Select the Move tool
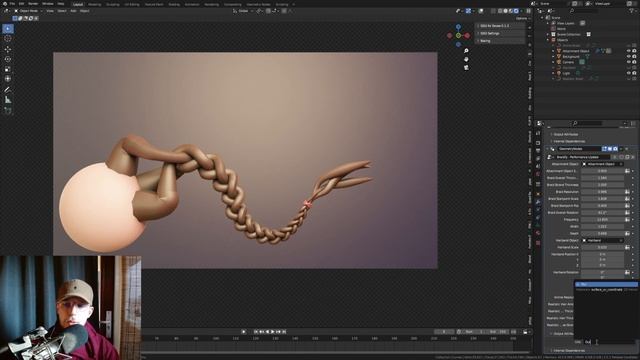This screenshot has width=640, height=360. [8, 49]
